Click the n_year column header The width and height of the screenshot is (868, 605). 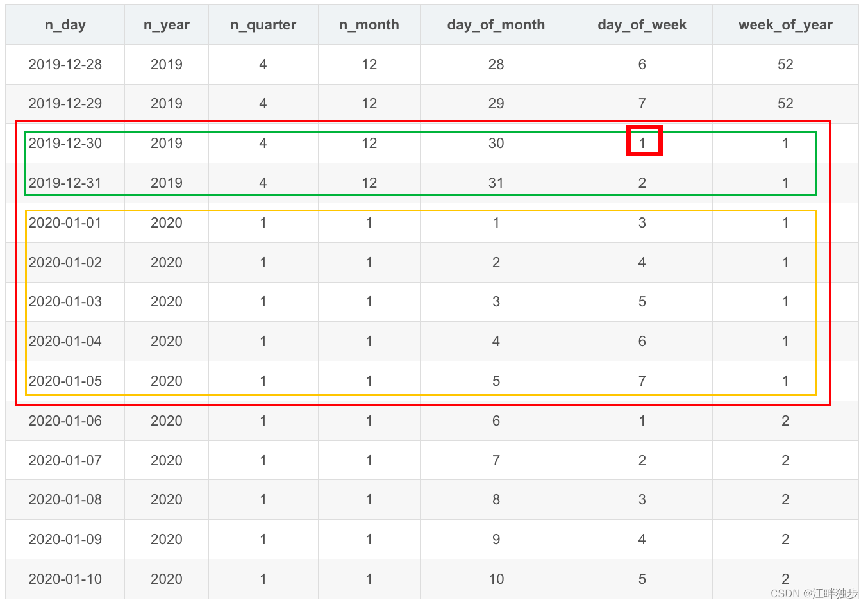click(x=167, y=25)
